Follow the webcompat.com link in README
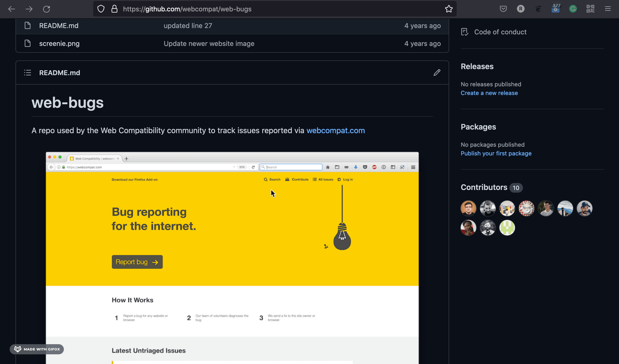This screenshot has width=619, height=364. [336, 130]
